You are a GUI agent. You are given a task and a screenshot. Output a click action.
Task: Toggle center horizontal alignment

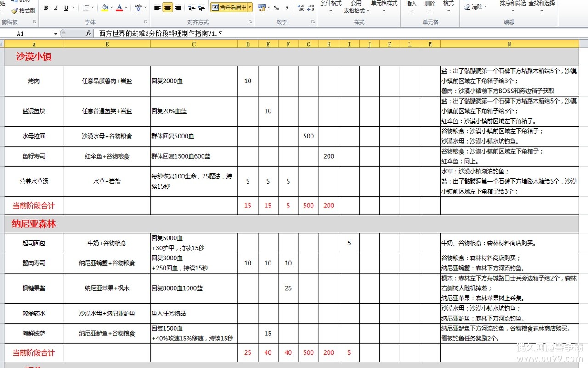(168, 7)
